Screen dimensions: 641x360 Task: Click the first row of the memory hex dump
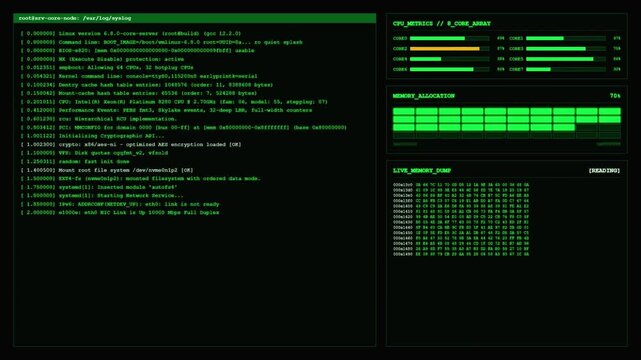(x=461, y=185)
